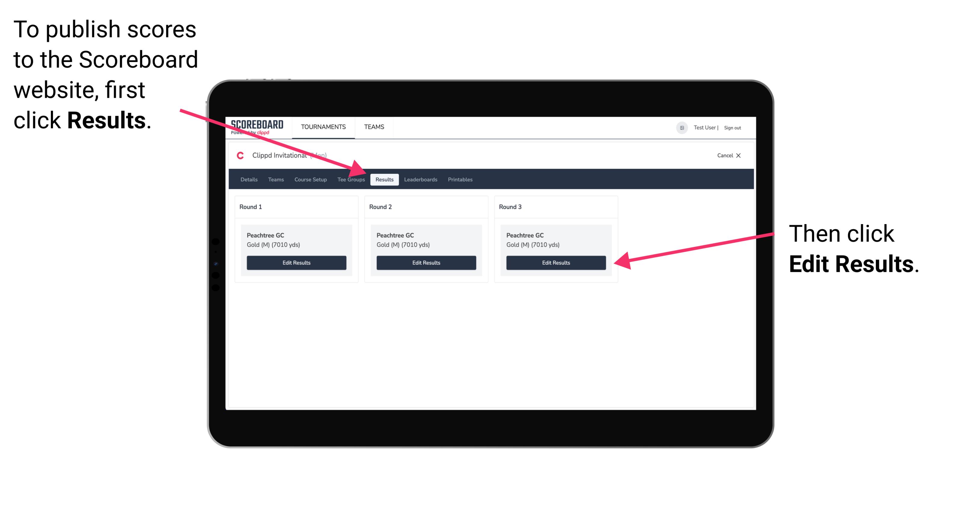Screen dimensions: 980x527
Task: Click the Round 3 Edit Results button
Action: (556, 263)
